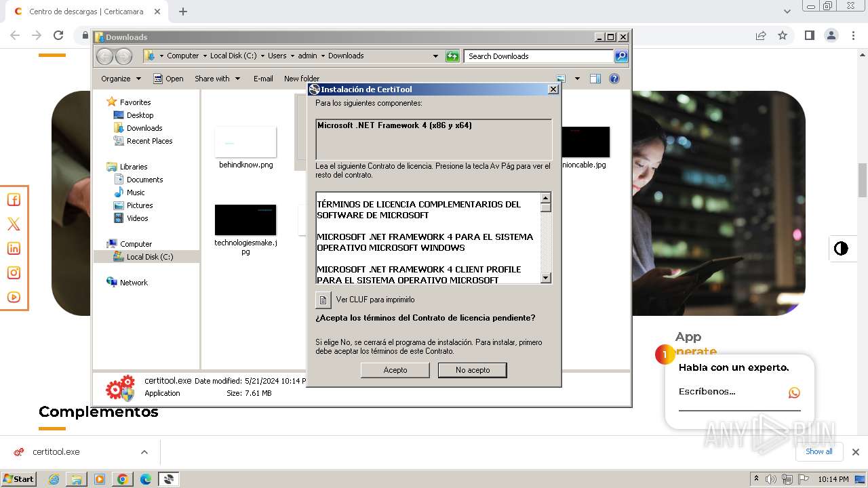Decline the license with No acepto
Viewport: 868px width, 488px height.
[x=473, y=370]
